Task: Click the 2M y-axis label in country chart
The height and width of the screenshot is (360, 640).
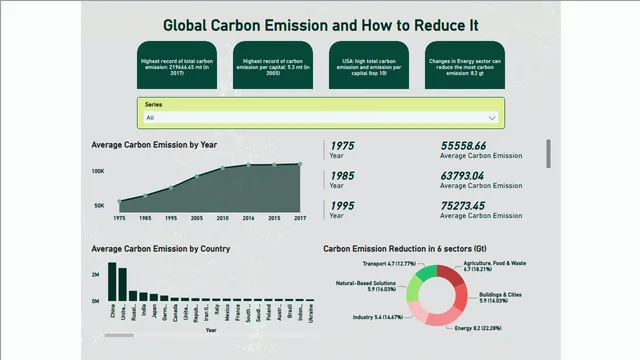Action: [96, 275]
